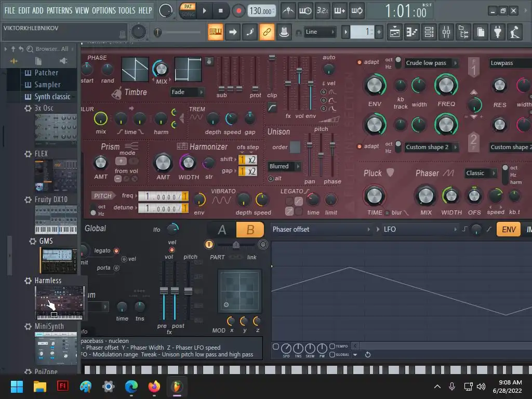Select Sampler in the browser

[x=47, y=85]
